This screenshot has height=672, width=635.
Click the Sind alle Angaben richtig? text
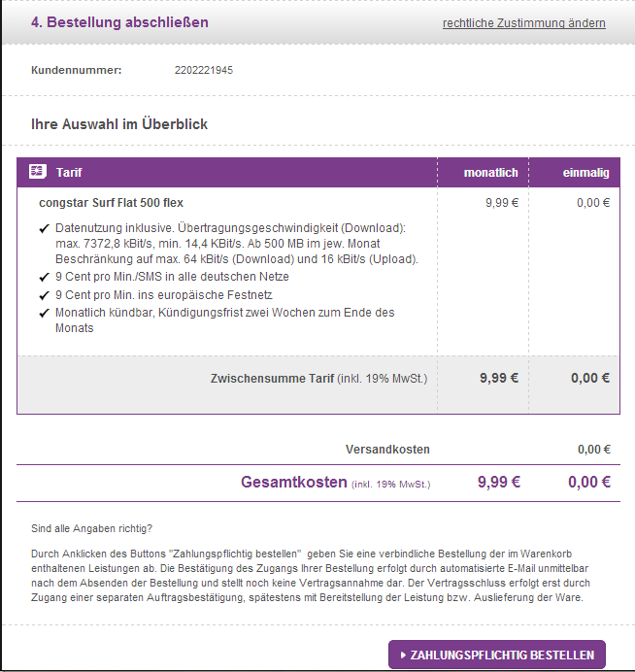coord(91,528)
